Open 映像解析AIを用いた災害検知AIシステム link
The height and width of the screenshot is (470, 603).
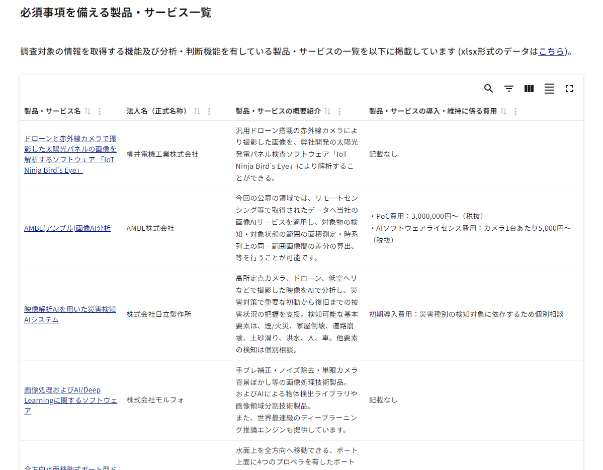point(70,314)
